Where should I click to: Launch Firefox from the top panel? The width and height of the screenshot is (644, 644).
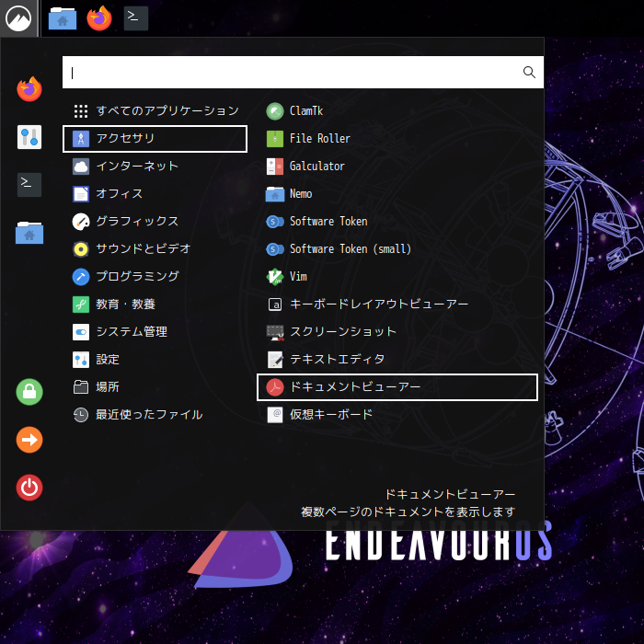click(x=99, y=18)
